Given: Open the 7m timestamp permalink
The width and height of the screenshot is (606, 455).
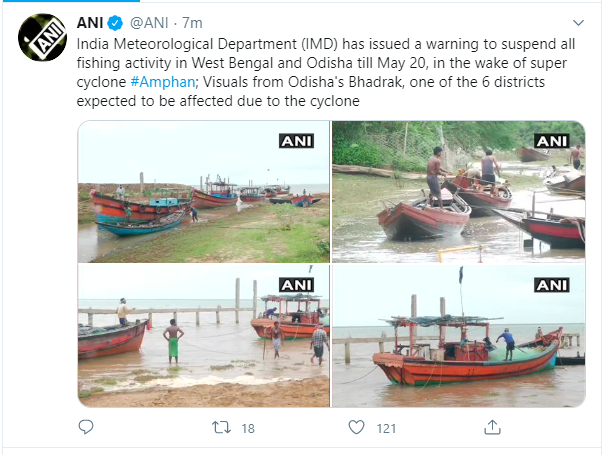Looking at the screenshot, I should click(191, 22).
